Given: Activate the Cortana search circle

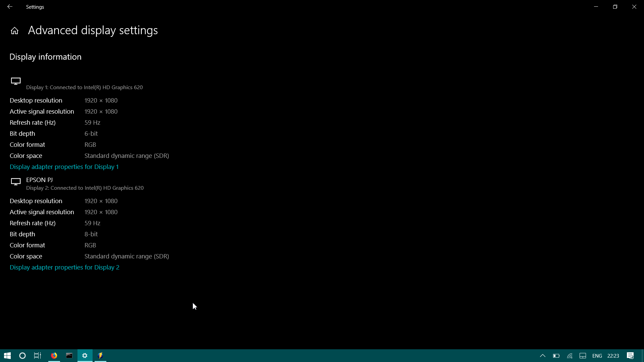Looking at the screenshot, I should [x=22, y=355].
